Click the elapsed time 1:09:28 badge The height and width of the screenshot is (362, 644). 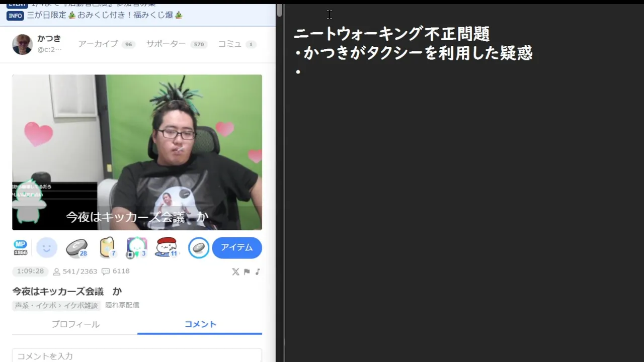point(30,271)
